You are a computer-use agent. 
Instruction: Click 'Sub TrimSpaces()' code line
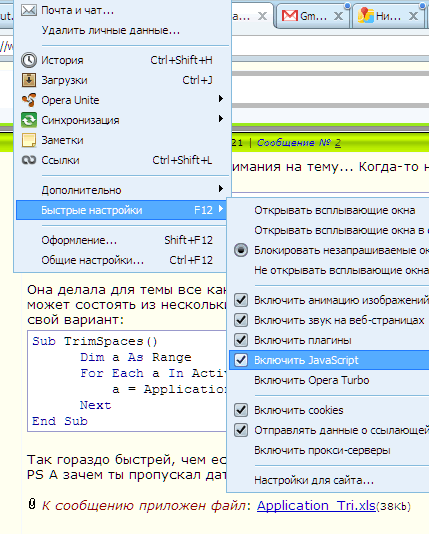click(95, 341)
